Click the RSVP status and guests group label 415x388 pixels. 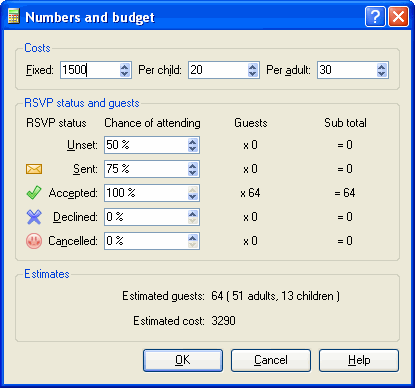pos(82,103)
